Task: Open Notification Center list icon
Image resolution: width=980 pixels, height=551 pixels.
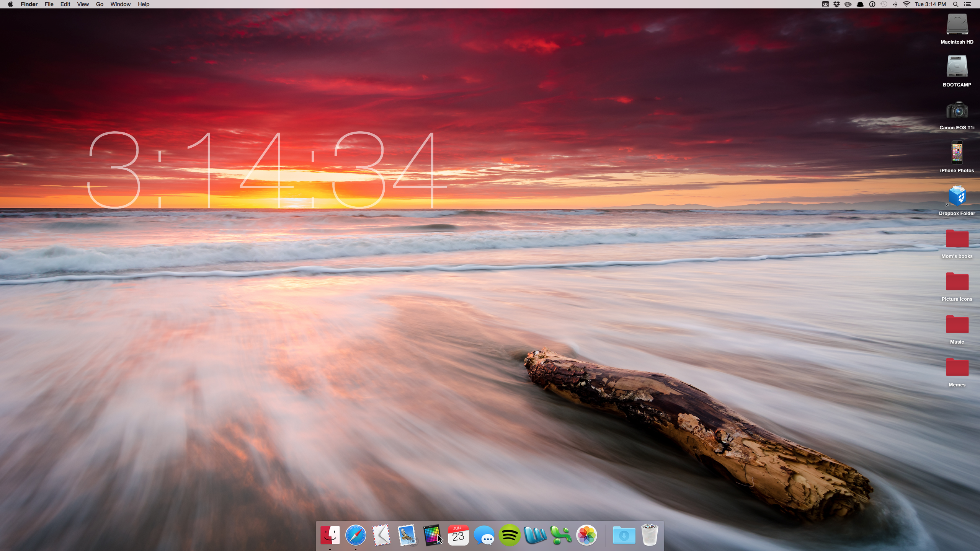Action: [967, 4]
